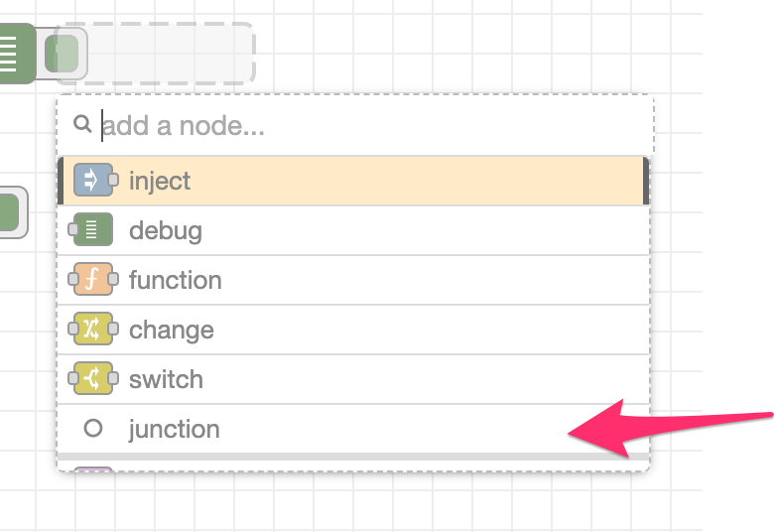Choose the "junction" list entry
Screen dimensions: 774x532
353,429
